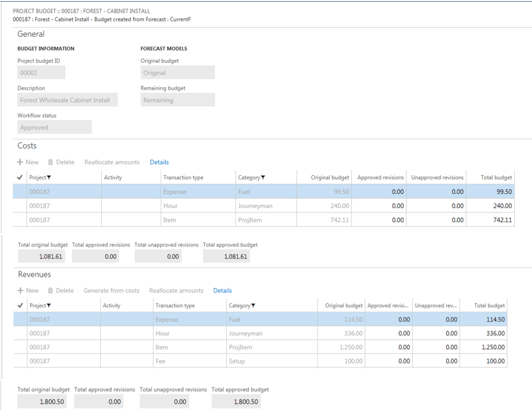Open Project column filter in Costs grid
Image resolution: width=532 pixels, height=418 pixels.
click(49, 178)
